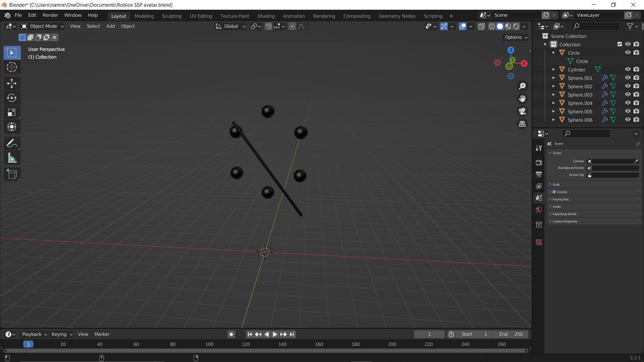The image size is (644, 362).
Task: Open the viewport Options dropdown
Action: tap(516, 37)
